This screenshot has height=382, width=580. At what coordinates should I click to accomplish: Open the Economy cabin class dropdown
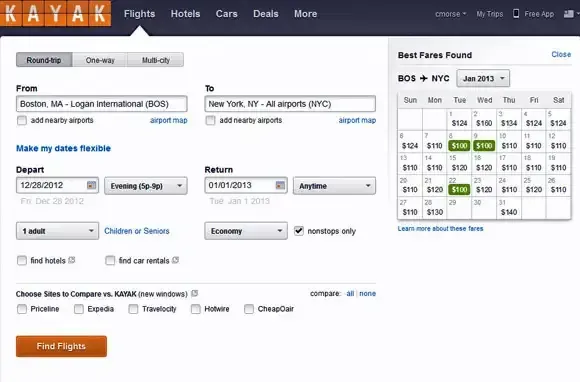tap(246, 231)
